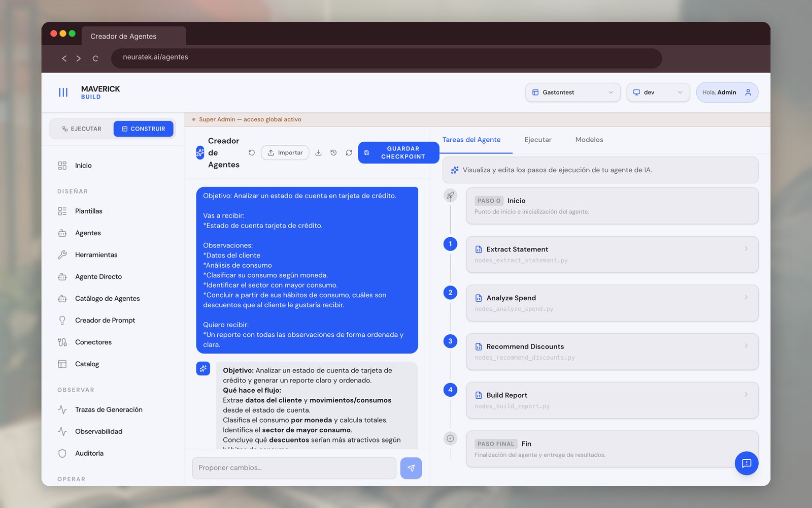The height and width of the screenshot is (508, 812).
Task: Click the nodes_build_report.py filename
Action: click(512, 406)
